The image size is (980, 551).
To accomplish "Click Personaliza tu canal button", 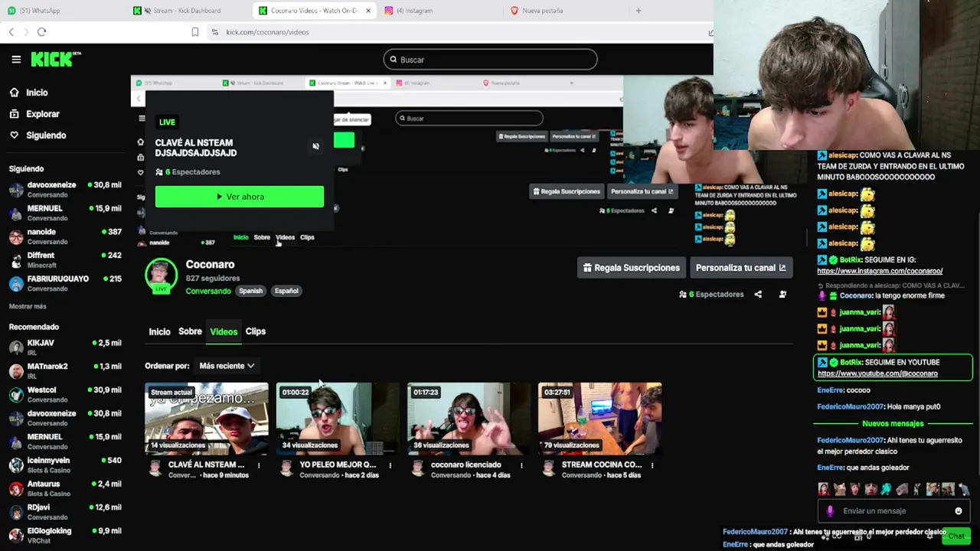I will point(740,268).
